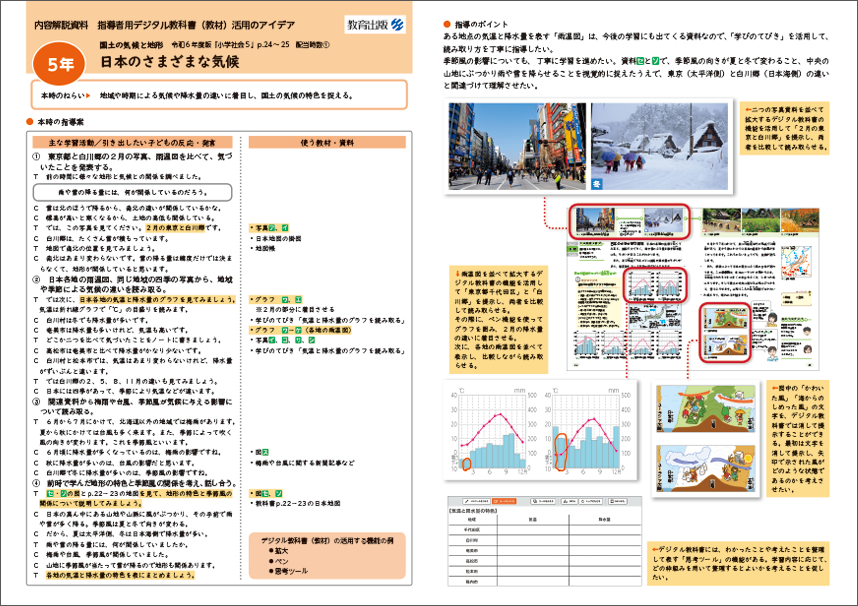The width and height of the screenshot is (858, 606).
Task: Open the snowy Shirakawa village photo
Action: (659, 146)
